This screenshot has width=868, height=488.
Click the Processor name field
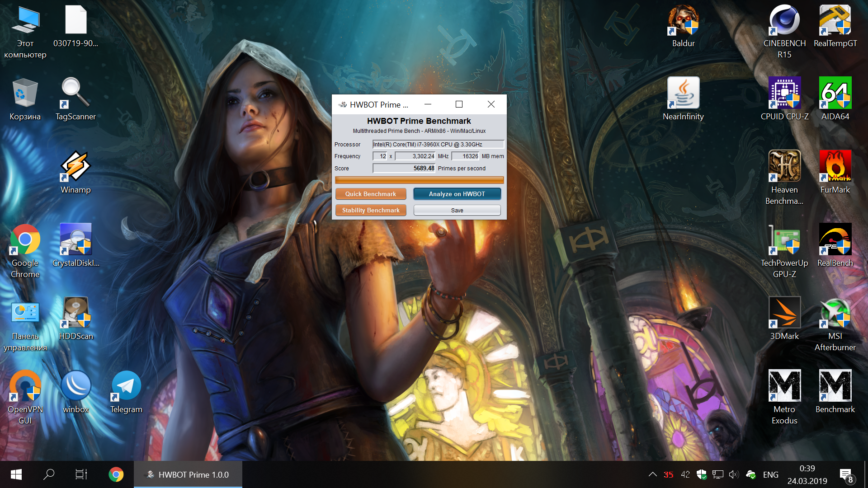[438, 144]
